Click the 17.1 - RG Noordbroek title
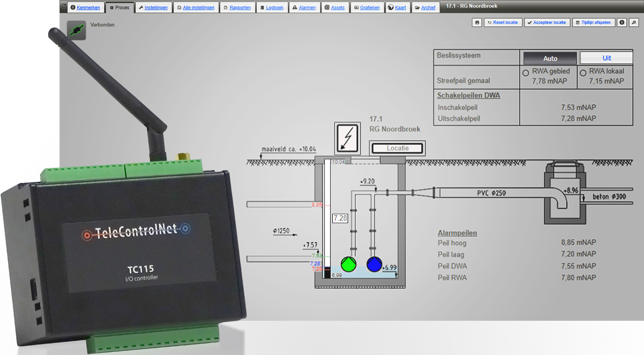The width and height of the screenshot is (644, 355). point(472,6)
